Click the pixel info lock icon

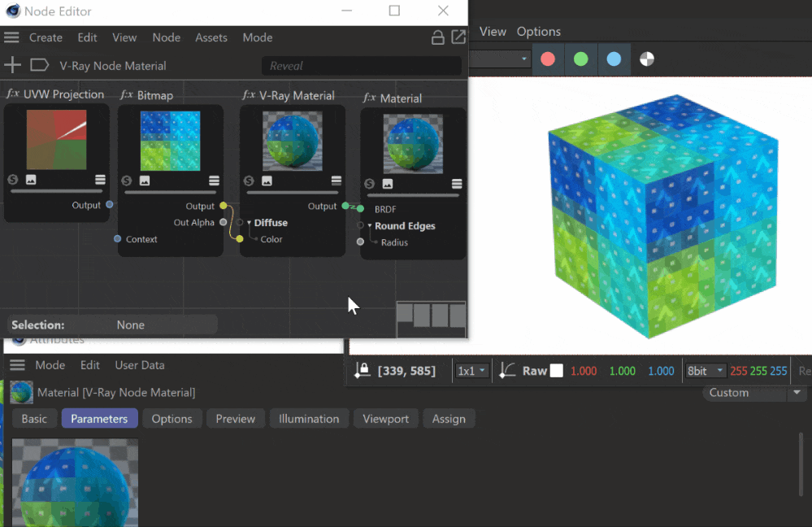(x=362, y=371)
